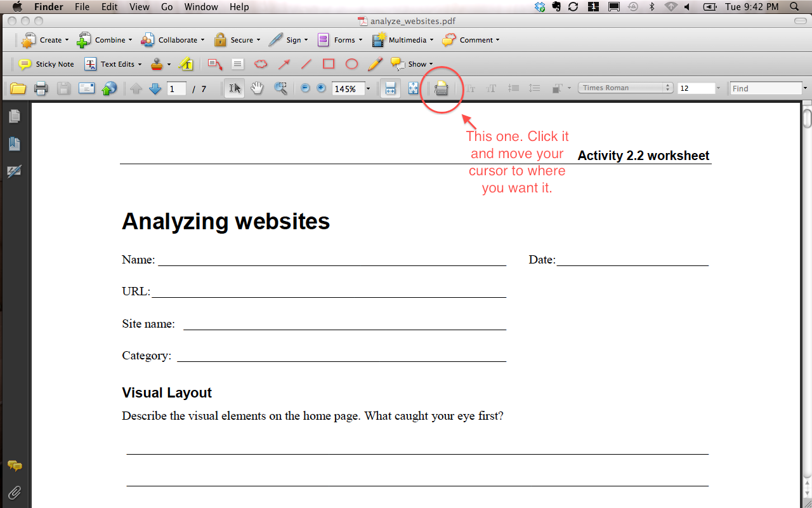Screen dimensions: 812x508
Task: Activate the Select tool cursor
Action: click(x=234, y=88)
